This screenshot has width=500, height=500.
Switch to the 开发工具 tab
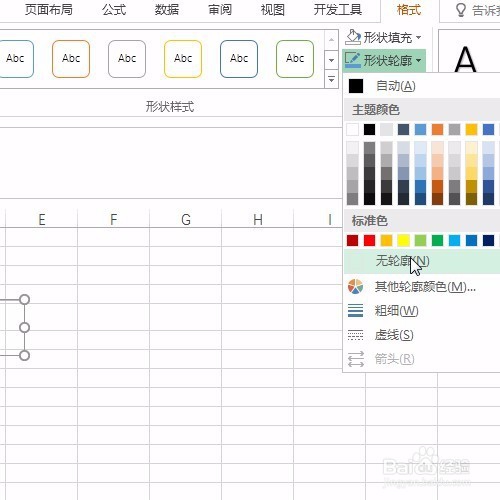click(338, 10)
